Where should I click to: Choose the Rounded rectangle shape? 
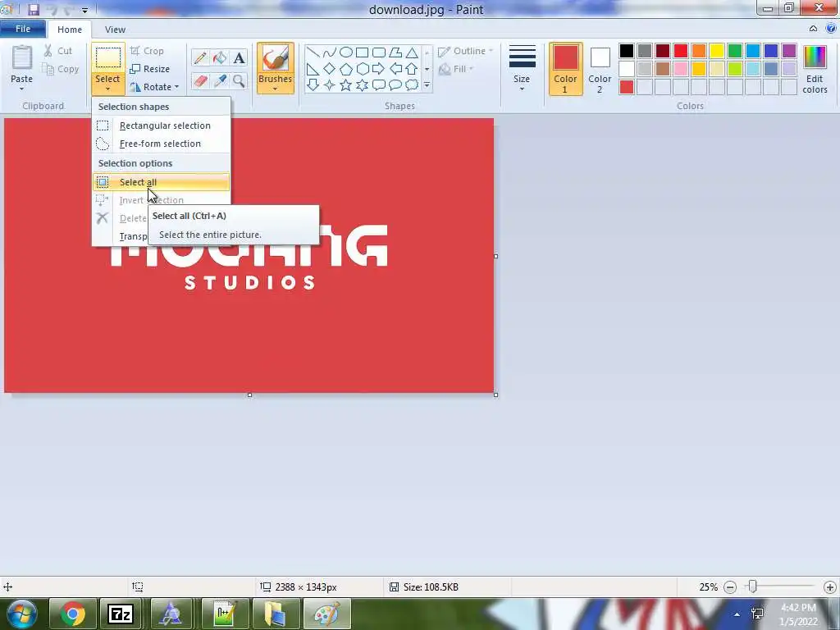pyautogui.click(x=379, y=52)
